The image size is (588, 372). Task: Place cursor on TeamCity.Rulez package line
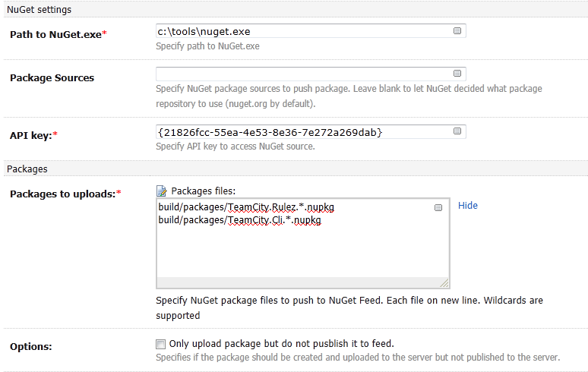tap(246, 207)
